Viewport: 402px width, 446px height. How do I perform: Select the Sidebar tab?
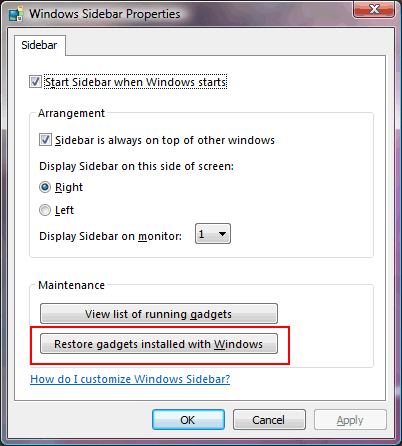tap(39, 45)
